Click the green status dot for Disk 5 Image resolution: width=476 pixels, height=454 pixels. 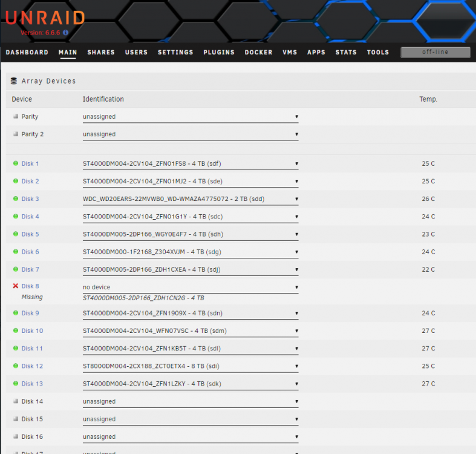16,234
